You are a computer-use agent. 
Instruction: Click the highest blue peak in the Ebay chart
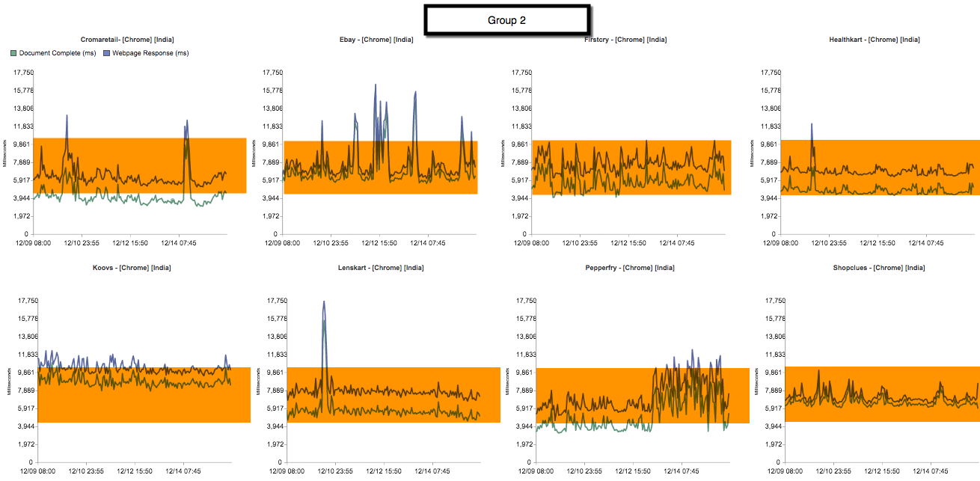click(x=376, y=85)
